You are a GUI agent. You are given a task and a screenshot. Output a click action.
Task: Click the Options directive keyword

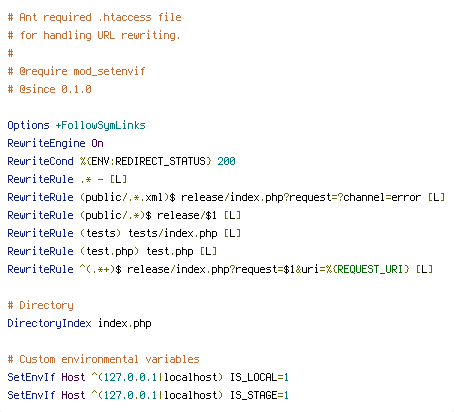coord(28,126)
